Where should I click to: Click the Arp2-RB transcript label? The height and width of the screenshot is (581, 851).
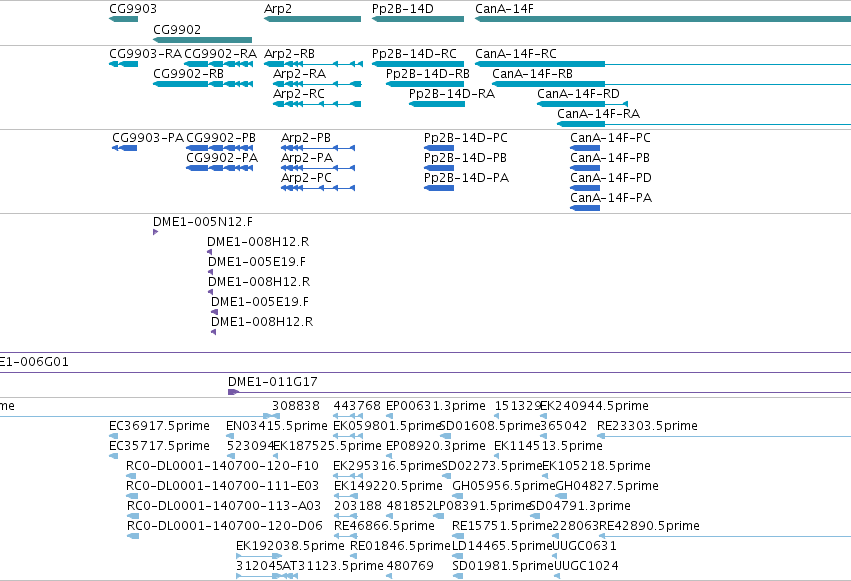pyautogui.click(x=289, y=54)
